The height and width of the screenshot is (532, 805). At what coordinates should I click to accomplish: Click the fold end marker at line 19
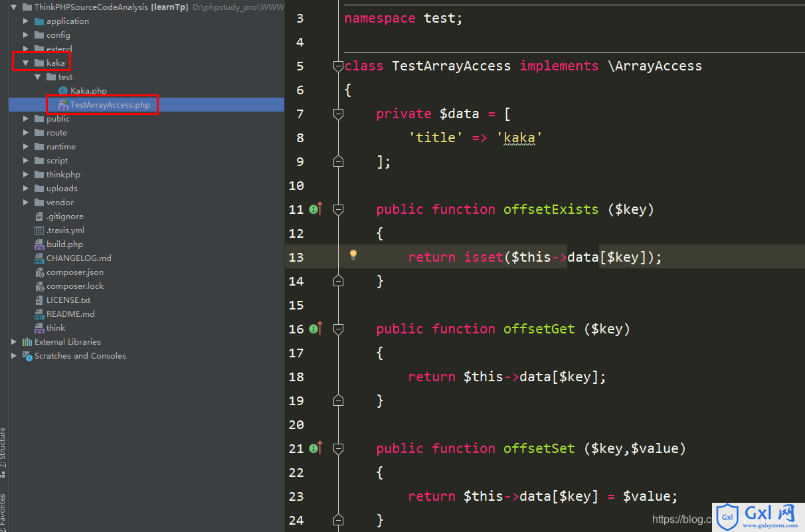coord(338,400)
